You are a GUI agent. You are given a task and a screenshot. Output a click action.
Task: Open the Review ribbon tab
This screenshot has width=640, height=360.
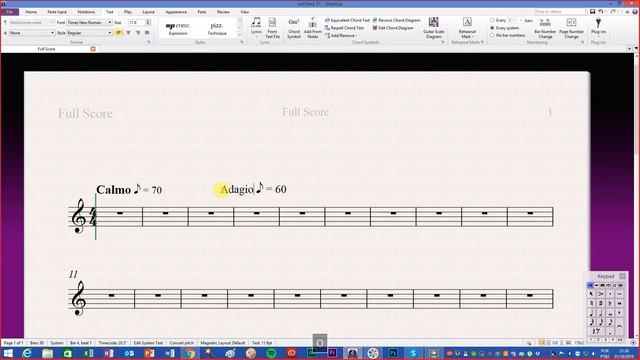223,12
